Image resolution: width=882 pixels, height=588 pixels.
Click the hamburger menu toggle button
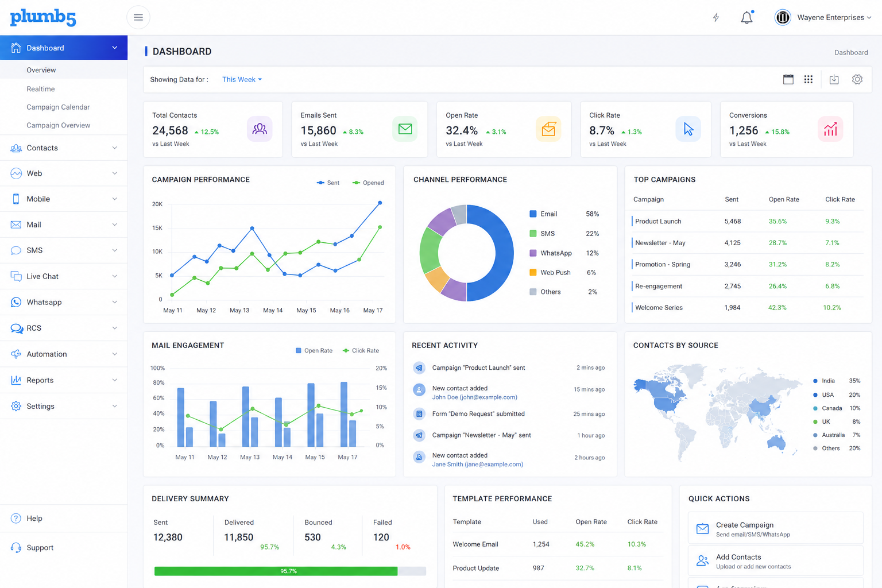point(138,17)
